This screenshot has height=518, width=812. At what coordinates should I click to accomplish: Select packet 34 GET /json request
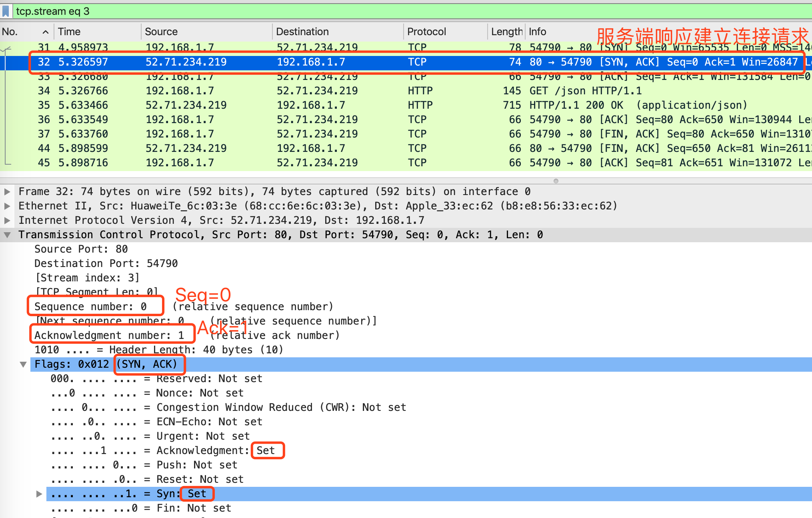[x=280, y=91]
